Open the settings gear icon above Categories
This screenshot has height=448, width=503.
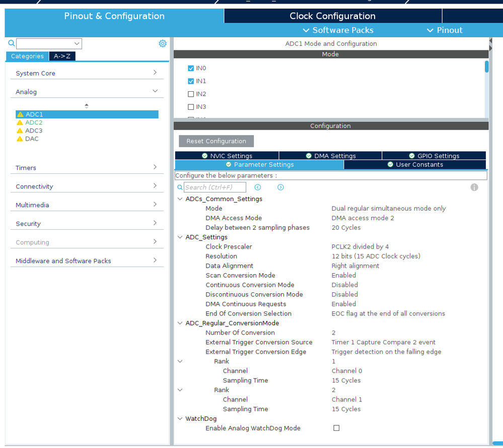[162, 43]
